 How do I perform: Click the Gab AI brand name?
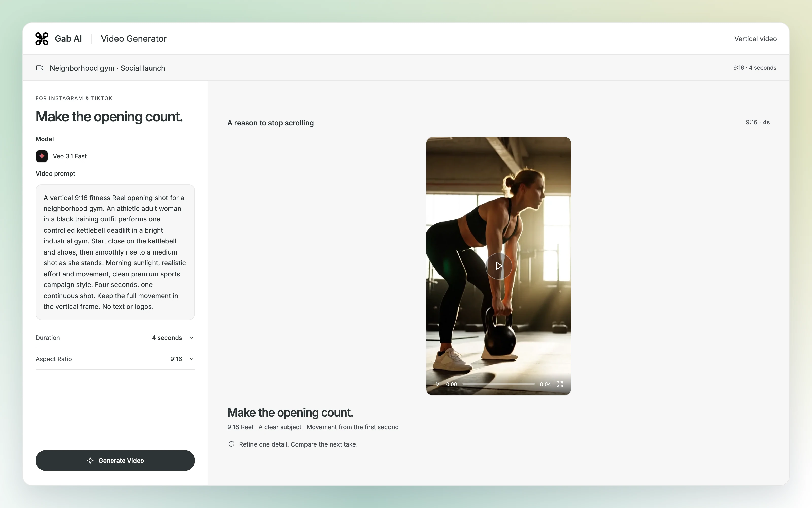(x=69, y=39)
